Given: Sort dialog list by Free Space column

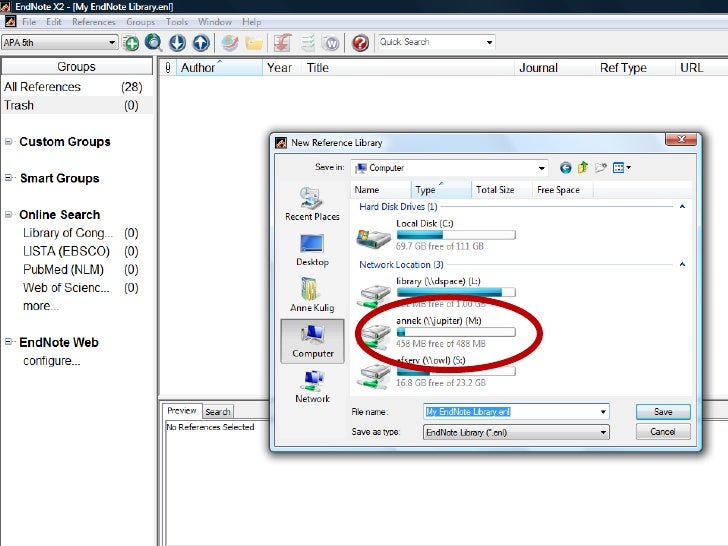Looking at the screenshot, I should click(x=563, y=189).
